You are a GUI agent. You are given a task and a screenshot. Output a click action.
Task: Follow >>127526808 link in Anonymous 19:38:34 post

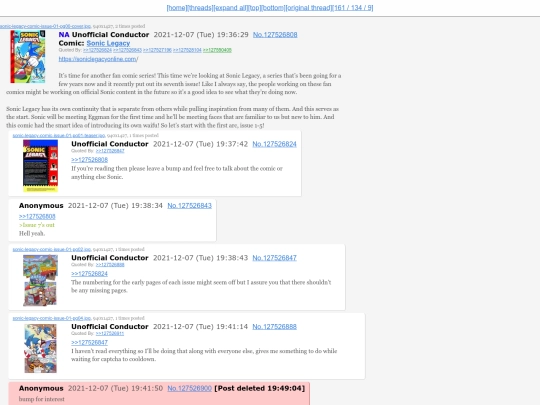tap(37, 217)
